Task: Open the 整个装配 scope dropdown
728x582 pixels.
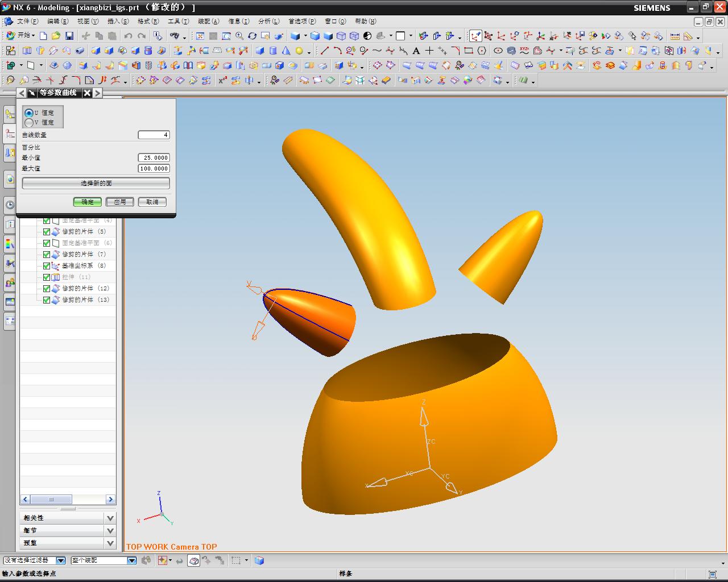Action: 132,560
